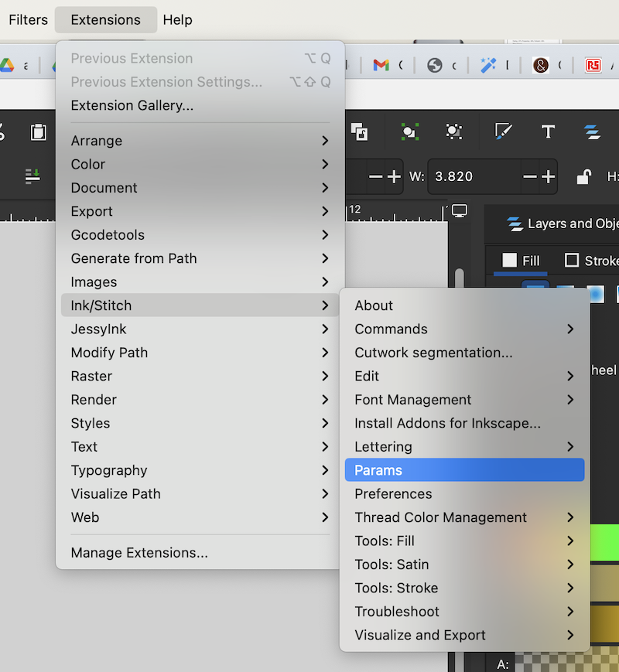The image size is (619, 672).
Task: Click the Ungroup objects icon
Action: click(x=454, y=131)
